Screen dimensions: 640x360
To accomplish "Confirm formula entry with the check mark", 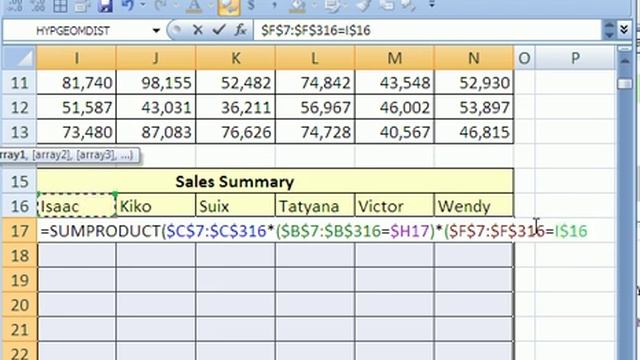I will point(219,29).
